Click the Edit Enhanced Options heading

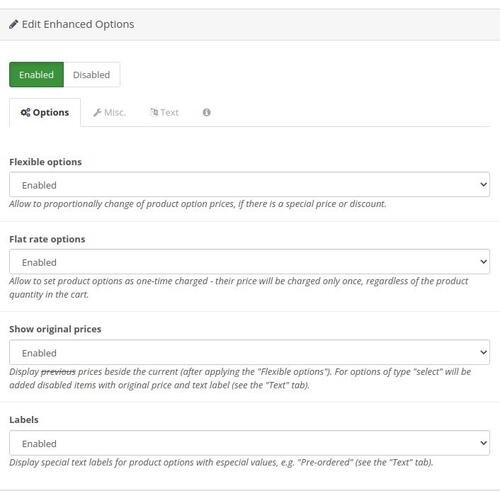78,24
